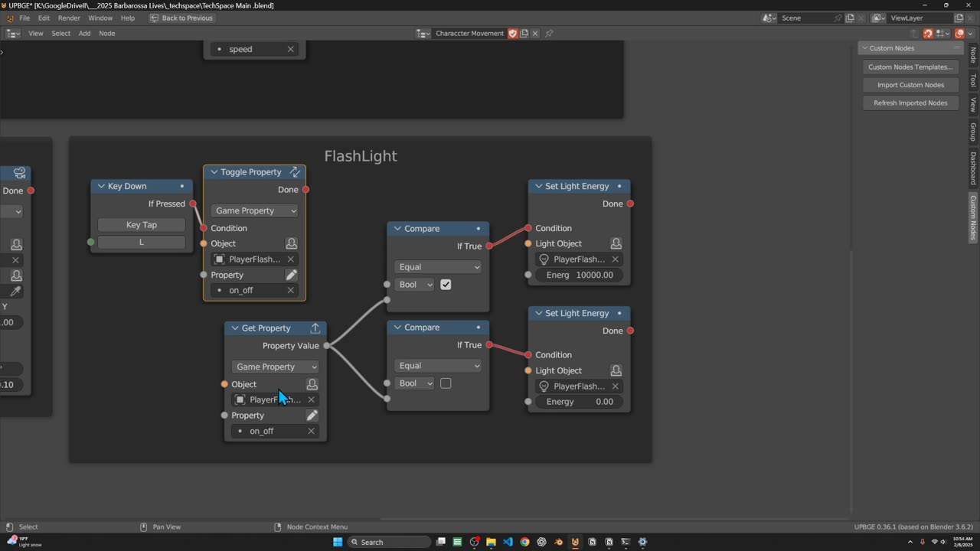This screenshot has height=551, width=980.
Task: Open Game Property dropdown in Toggle Property
Action: click(x=255, y=210)
